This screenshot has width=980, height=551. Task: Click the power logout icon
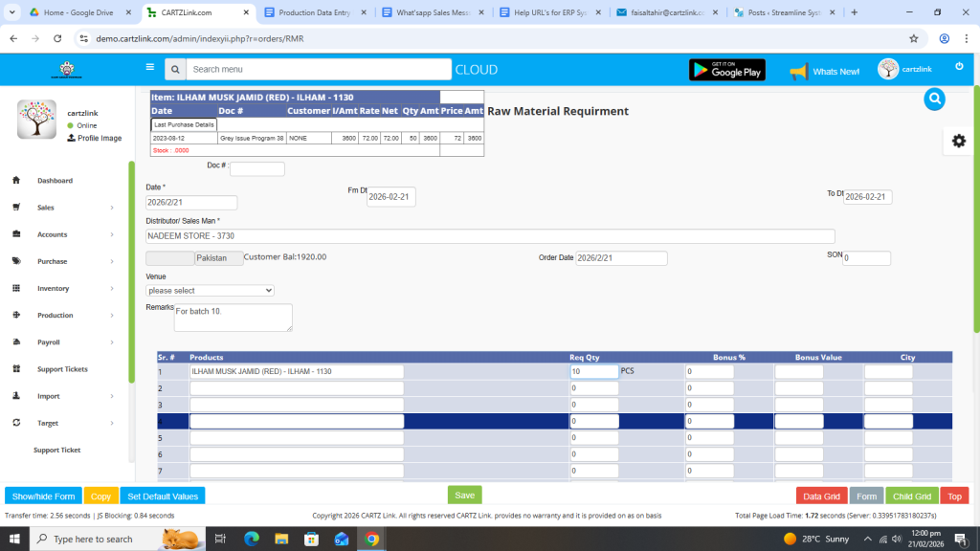click(959, 67)
